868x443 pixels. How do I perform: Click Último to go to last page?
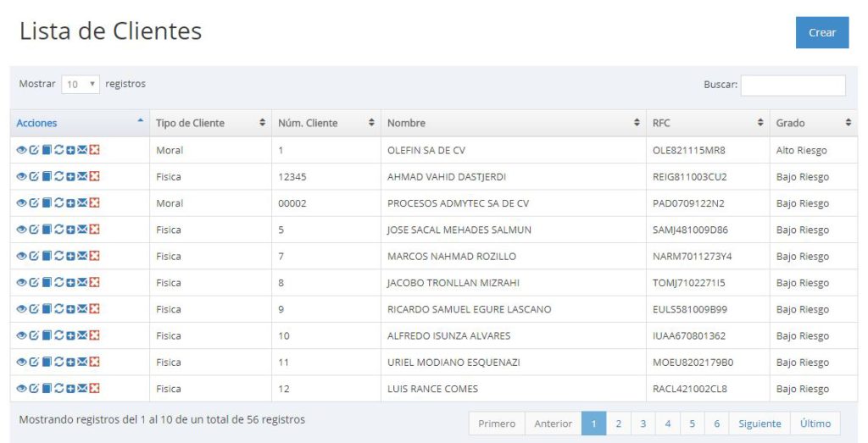[815, 424]
